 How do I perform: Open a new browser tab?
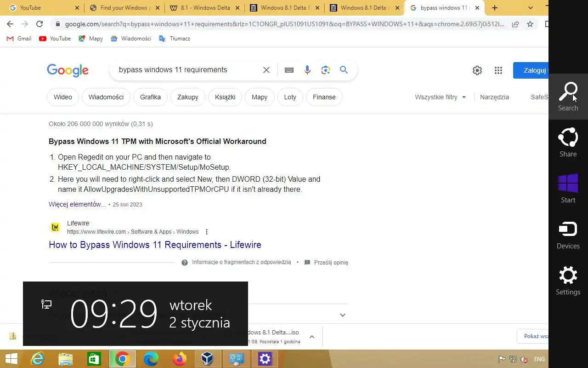[495, 8]
